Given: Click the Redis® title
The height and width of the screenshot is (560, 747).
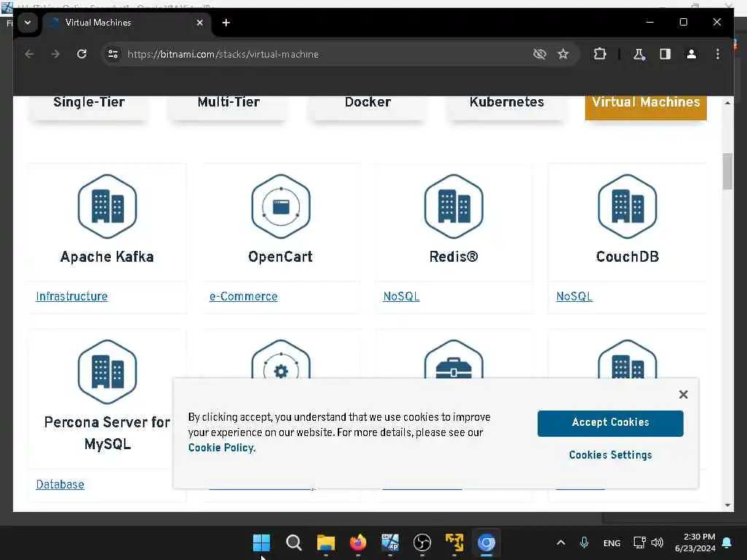Looking at the screenshot, I should point(454,257).
